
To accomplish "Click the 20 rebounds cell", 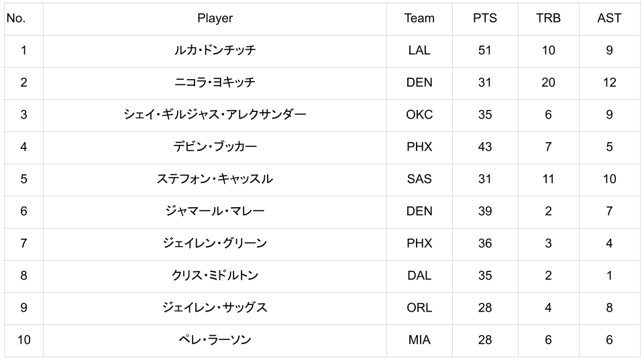I will click(548, 82).
